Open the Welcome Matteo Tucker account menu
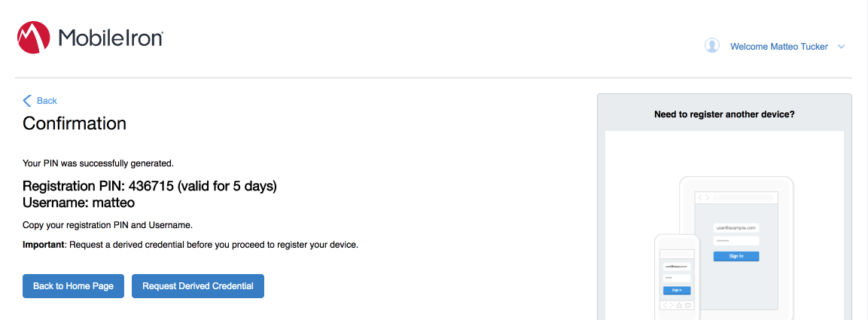 click(779, 47)
